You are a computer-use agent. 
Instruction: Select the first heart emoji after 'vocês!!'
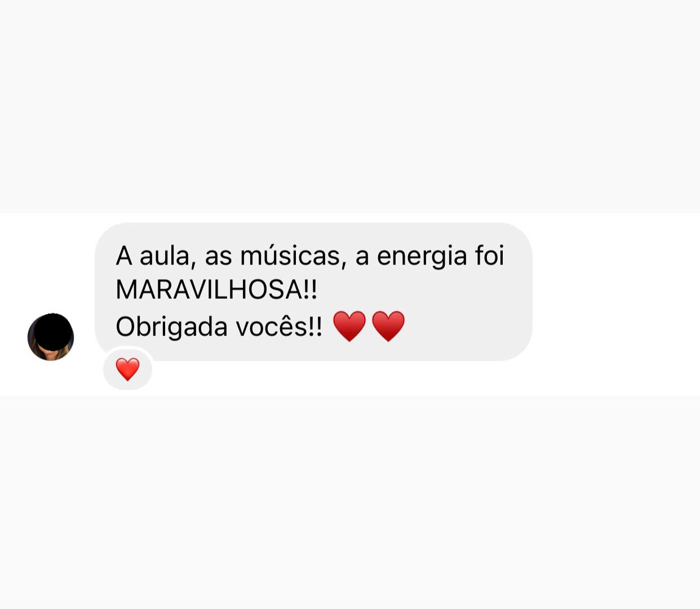coord(349,326)
